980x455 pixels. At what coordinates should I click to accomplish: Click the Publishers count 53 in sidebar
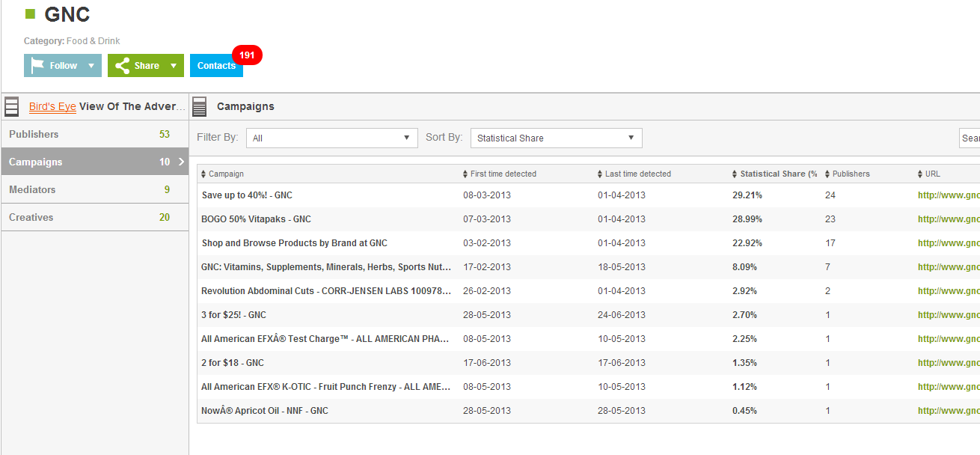click(165, 134)
